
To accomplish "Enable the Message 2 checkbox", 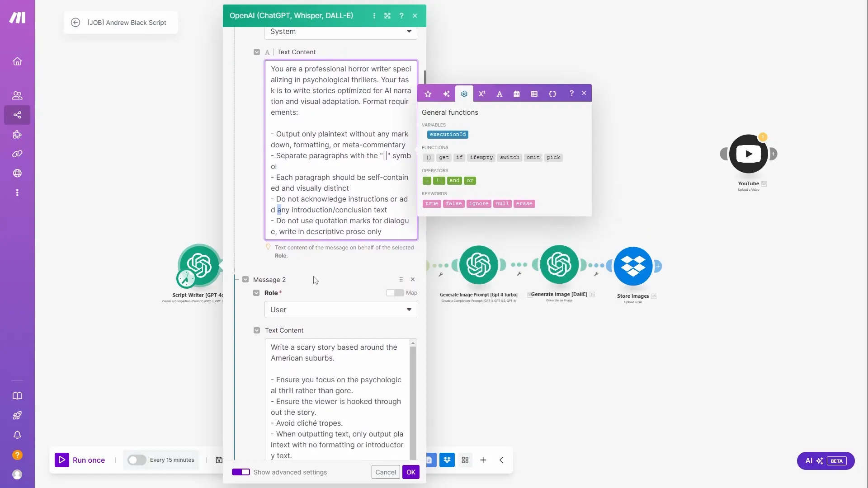I will pos(245,279).
